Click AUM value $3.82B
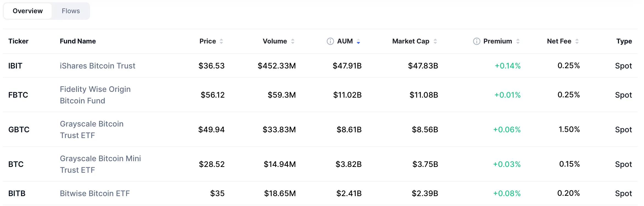This screenshot has height=206, width=644. pos(349,164)
